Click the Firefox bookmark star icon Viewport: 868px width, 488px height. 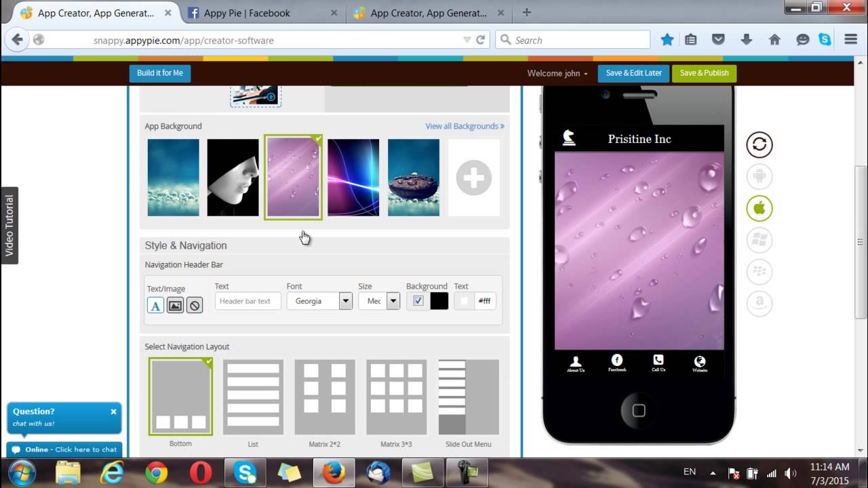tap(667, 40)
